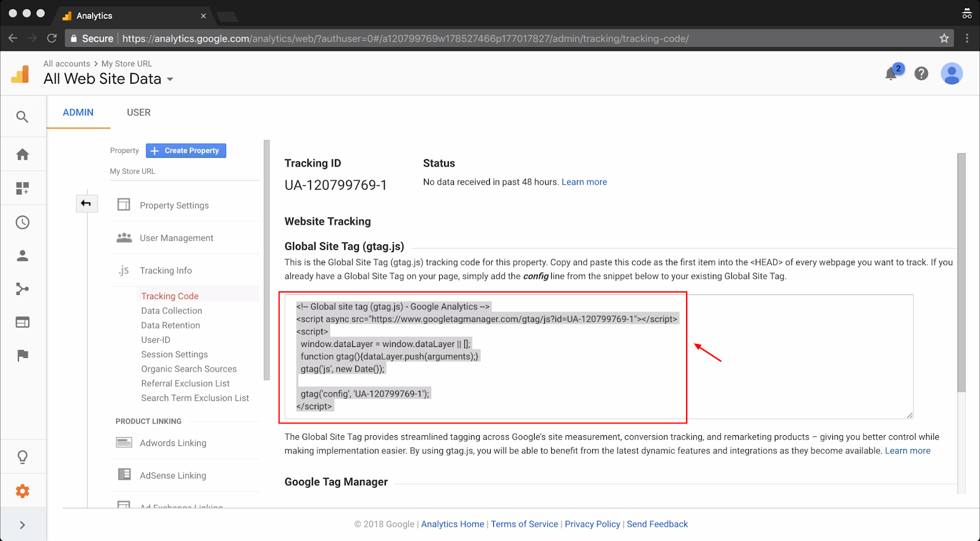
Task: Click My Store URL breadcrumb
Action: (127, 64)
